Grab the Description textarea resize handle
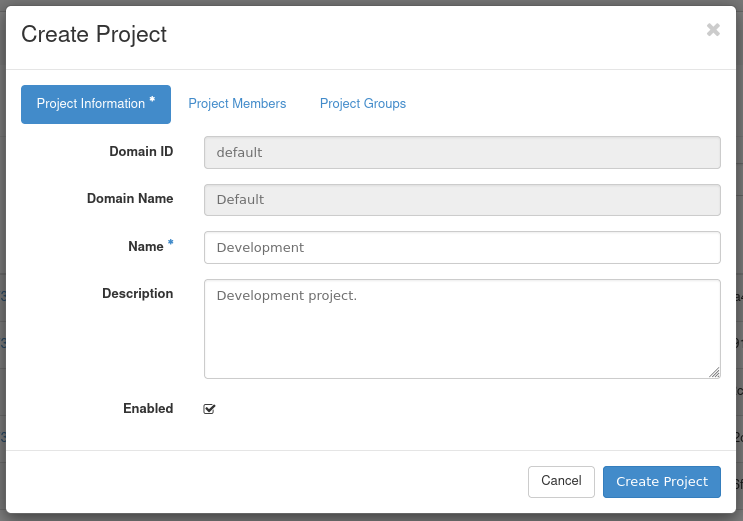The height and width of the screenshot is (521, 743). (x=714, y=372)
